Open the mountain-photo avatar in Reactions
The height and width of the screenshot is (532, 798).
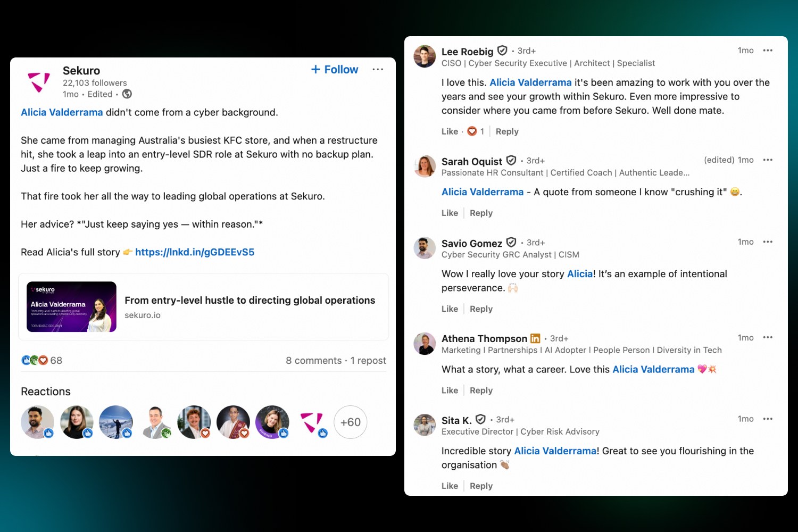(116, 422)
